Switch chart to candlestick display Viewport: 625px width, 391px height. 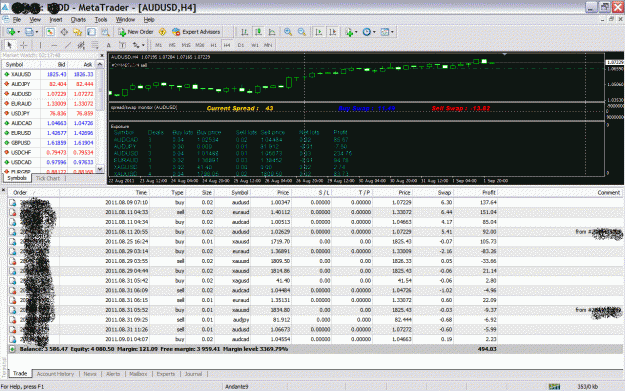tap(258, 32)
